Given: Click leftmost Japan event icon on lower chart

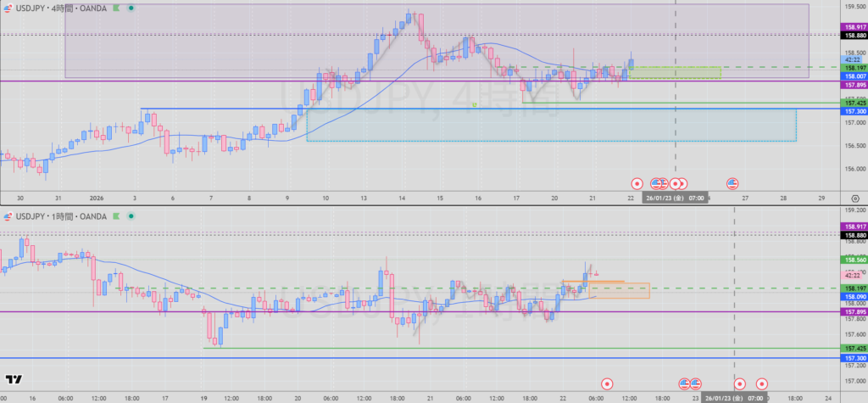Looking at the screenshot, I should tap(606, 383).
